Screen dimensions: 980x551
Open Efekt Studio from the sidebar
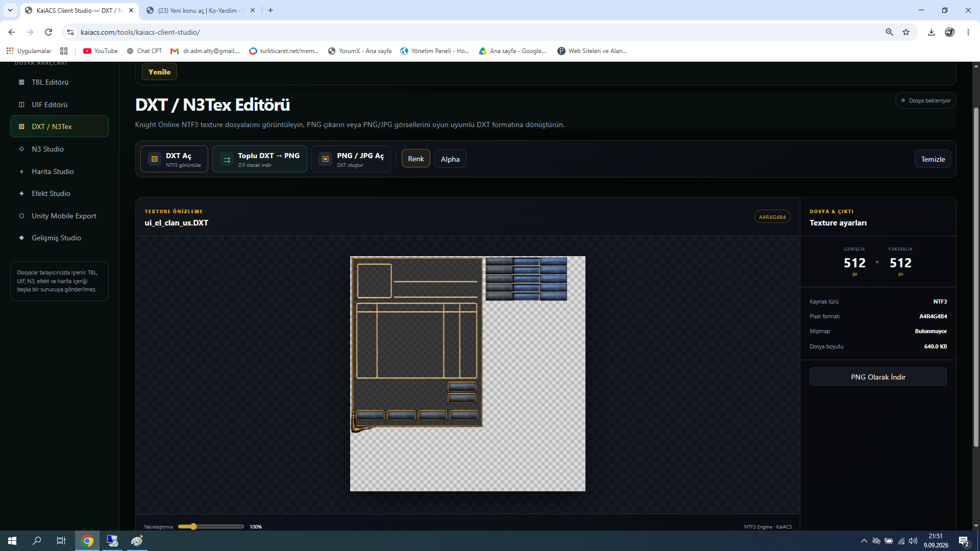coord(59,193)
